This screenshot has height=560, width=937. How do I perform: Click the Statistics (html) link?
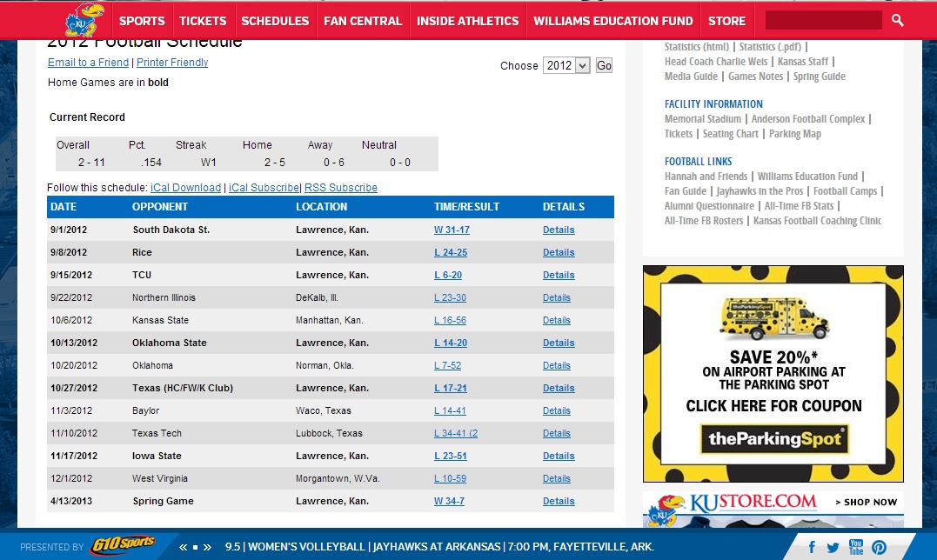(697, 47)
